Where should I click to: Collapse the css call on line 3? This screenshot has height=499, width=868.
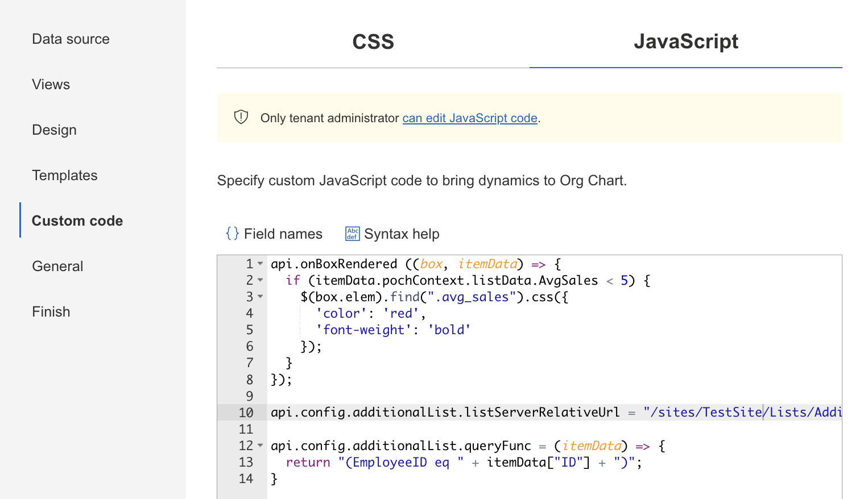tap(259, 297)
